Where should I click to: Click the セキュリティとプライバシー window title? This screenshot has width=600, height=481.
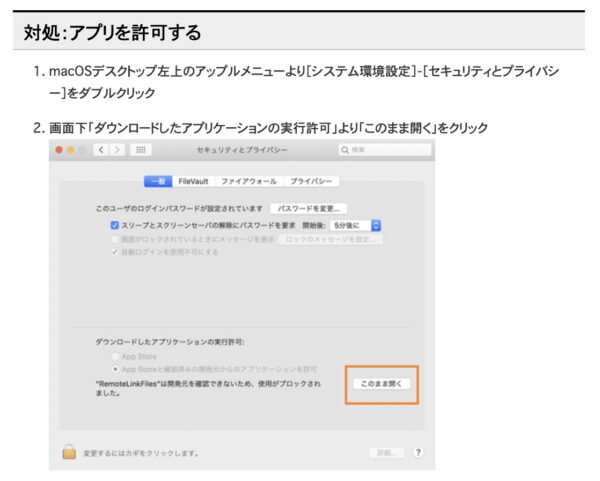pos(242,150)
